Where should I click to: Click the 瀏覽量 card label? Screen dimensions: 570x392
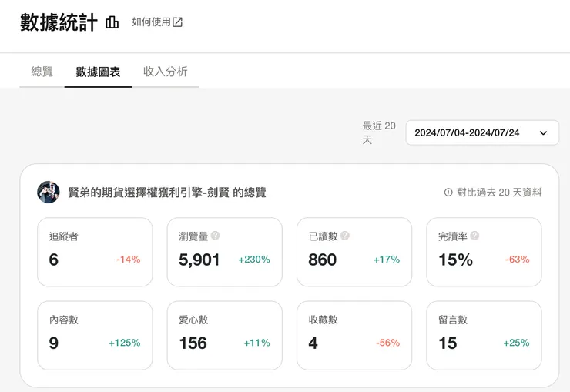193,236
